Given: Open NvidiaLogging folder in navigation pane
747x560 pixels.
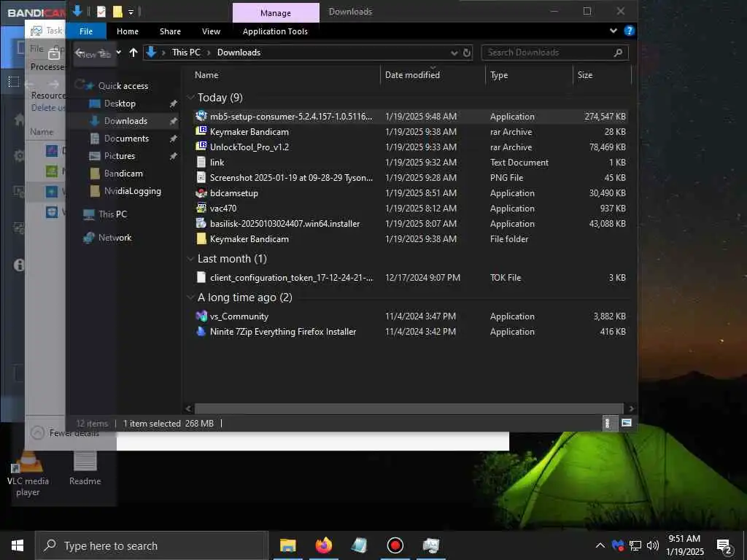Looking at the screenshot, I should point(133,191).
